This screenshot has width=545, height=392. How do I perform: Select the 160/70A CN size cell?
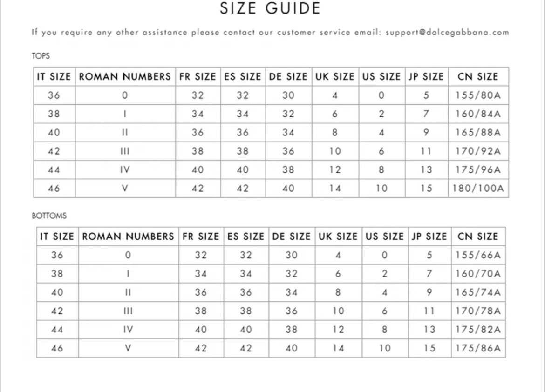tap(478, 274)
